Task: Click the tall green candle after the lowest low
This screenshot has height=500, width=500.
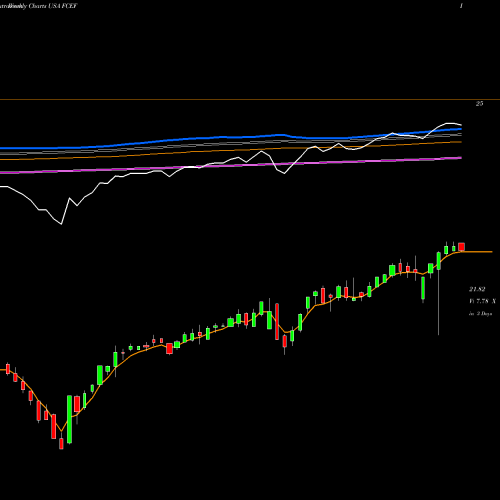Action: click(69, 419)
